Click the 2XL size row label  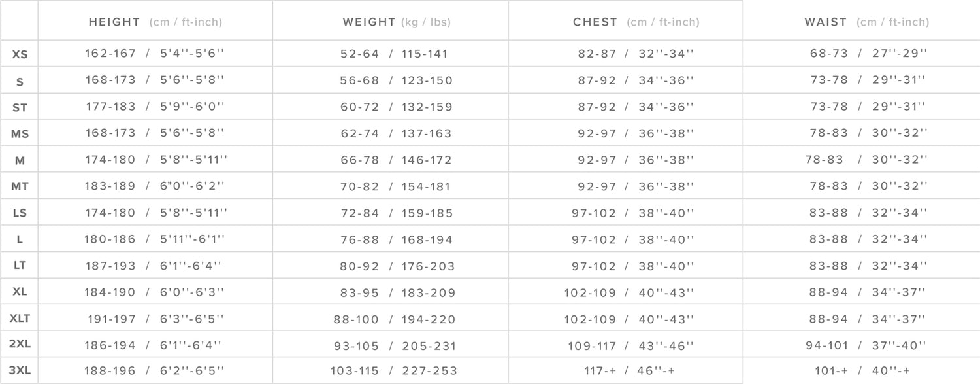20,345
